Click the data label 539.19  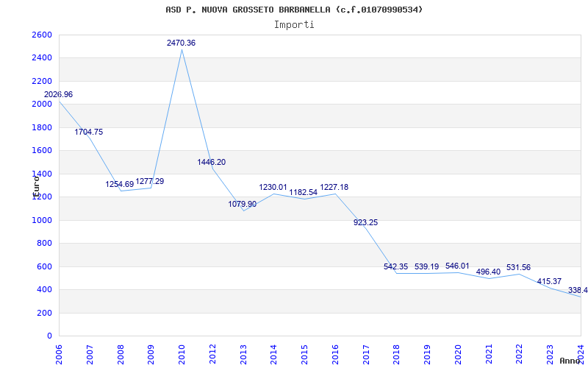pos(427,266)
